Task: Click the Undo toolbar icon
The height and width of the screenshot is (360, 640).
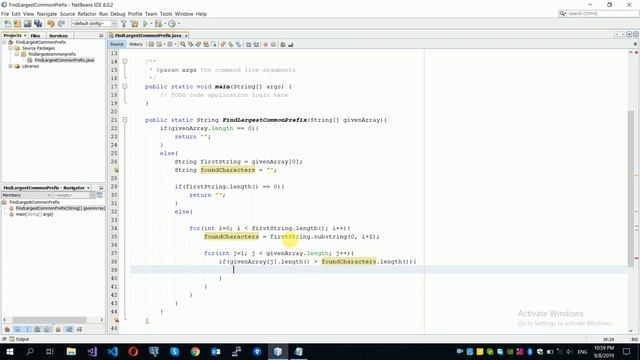Action: point(51,24)
